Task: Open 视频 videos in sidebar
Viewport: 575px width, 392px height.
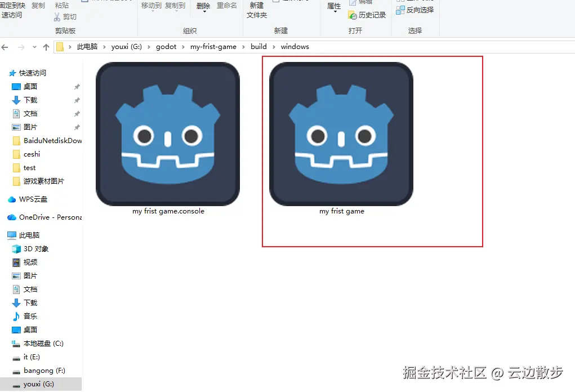Action: 25,262
